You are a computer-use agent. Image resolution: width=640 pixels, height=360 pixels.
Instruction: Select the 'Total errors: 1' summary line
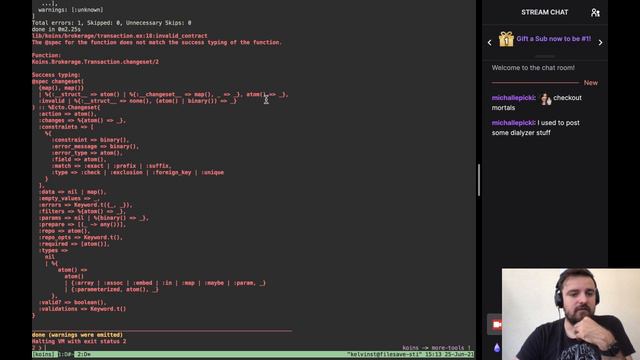(111, 23)
